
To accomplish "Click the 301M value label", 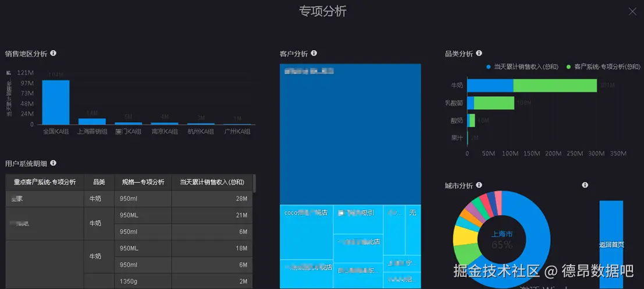I will click(607, 86).
